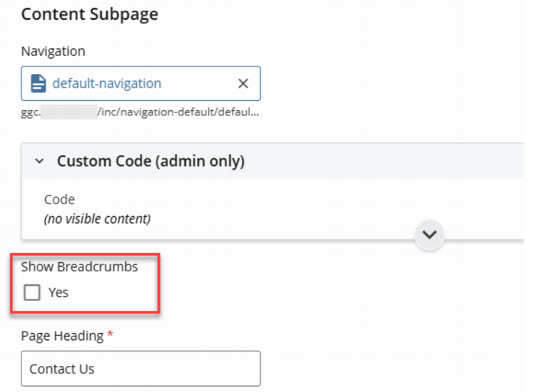This screenshot has width=535, height=392.
Task: Click the Page Heading label
Action: click(x=61, y=335)
